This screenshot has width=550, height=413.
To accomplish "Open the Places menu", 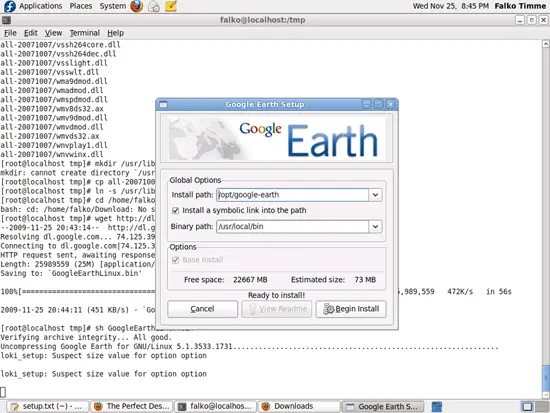I will (x=81, y=6).
